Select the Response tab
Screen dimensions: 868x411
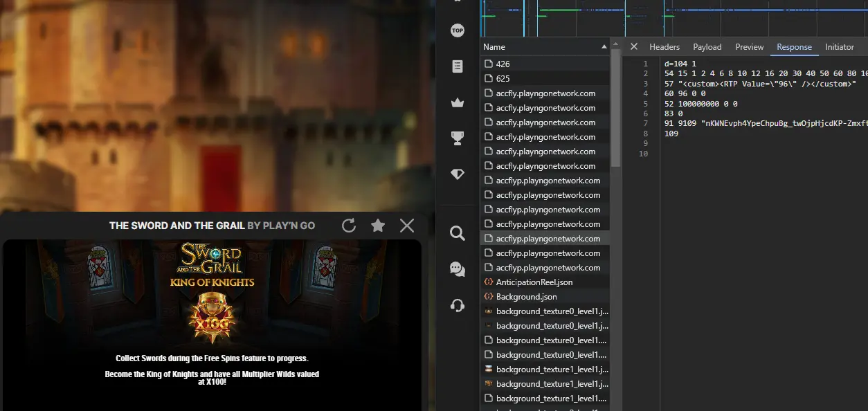click(x=794, y=46)
